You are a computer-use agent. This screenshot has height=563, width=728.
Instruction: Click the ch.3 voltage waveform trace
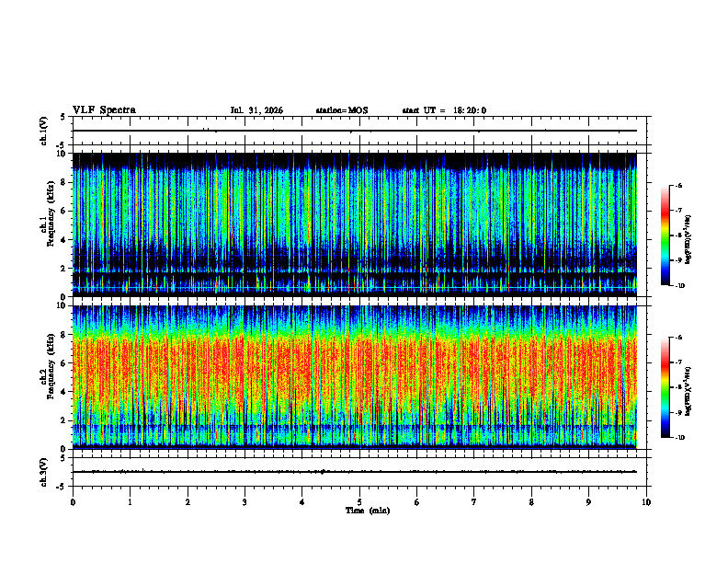pos(355,472)
